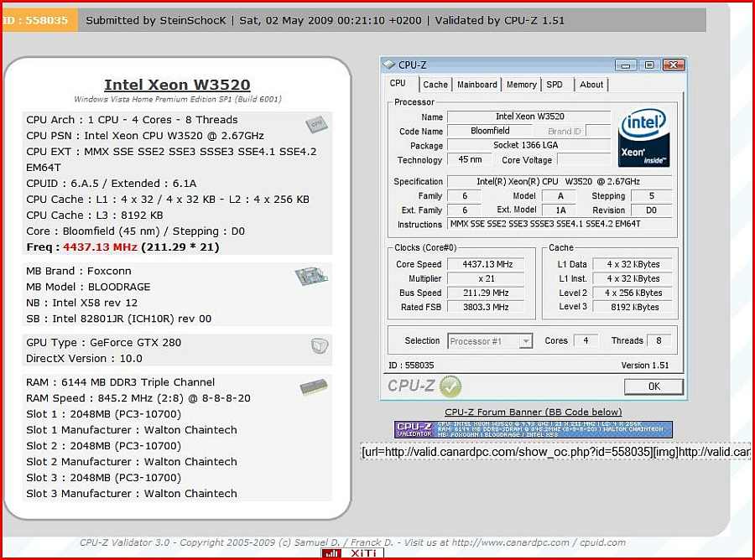Click the Specification field text
Image resolution: width=755 pixels, height=560 pixels.
point(559,181)
